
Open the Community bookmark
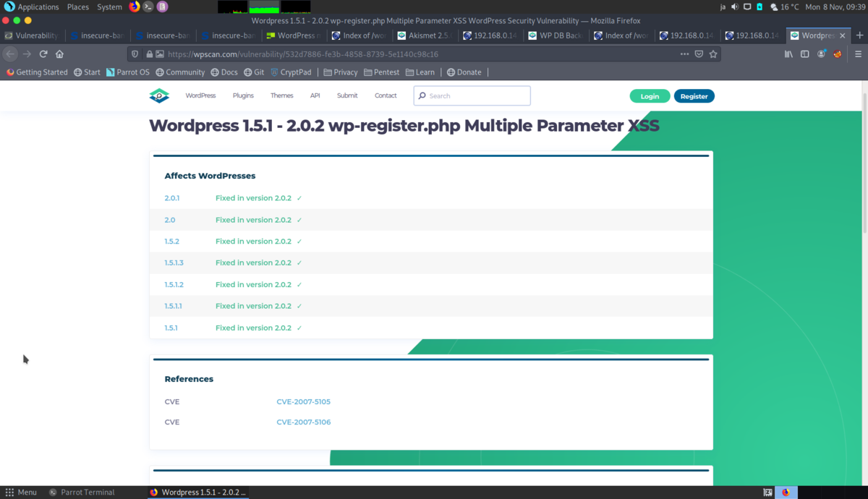(x=180, y=72)
